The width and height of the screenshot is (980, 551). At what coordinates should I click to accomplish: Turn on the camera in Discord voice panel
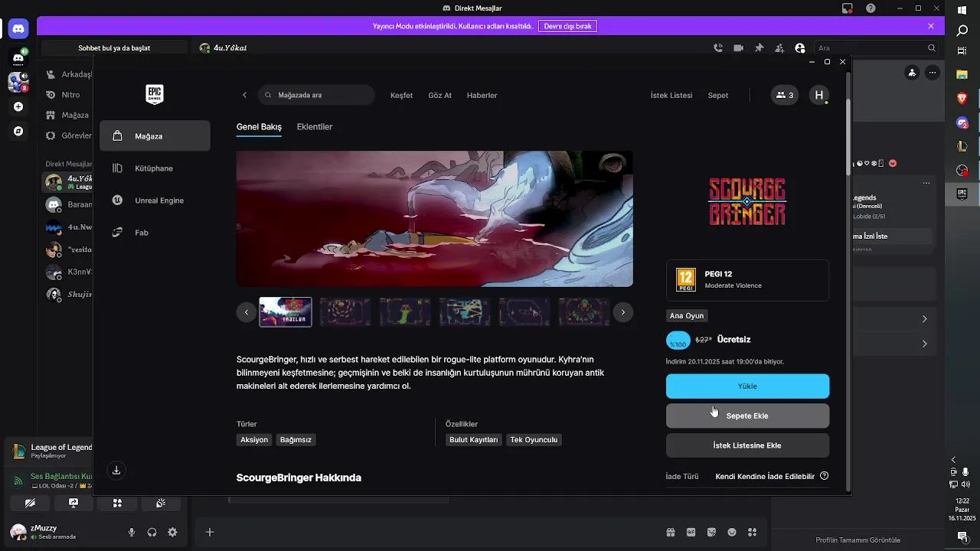pos(30,503)
